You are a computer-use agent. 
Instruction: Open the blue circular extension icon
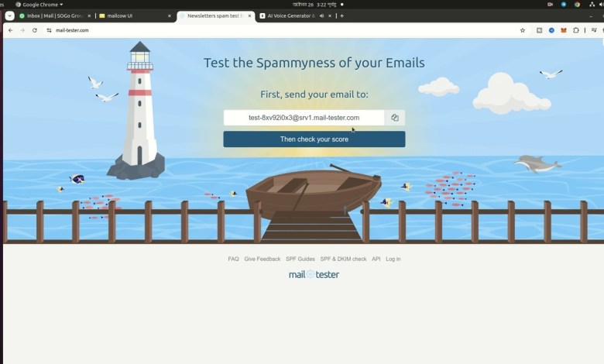[551, 30]
